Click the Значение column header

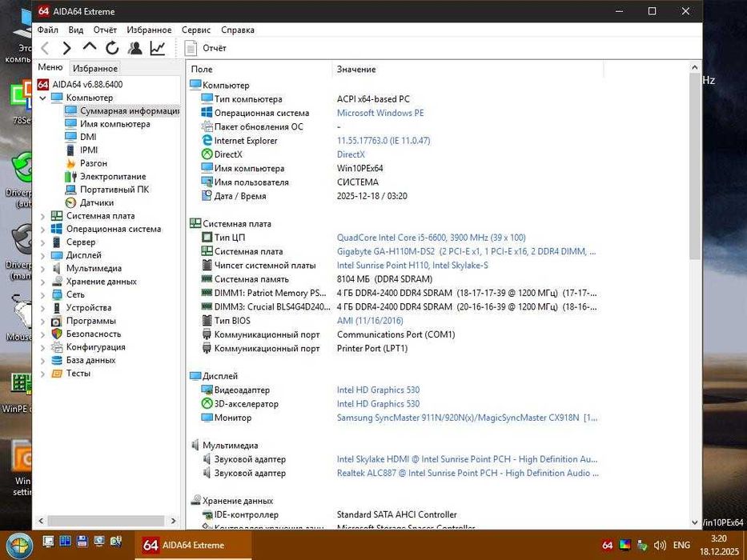(468, 69)
